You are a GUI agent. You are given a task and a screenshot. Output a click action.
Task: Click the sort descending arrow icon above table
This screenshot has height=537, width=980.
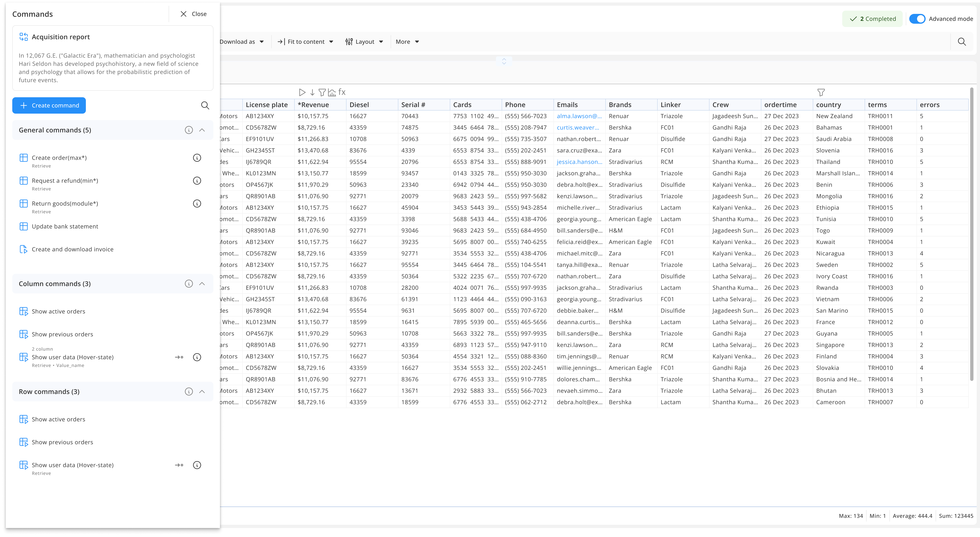tap(312, 92)
